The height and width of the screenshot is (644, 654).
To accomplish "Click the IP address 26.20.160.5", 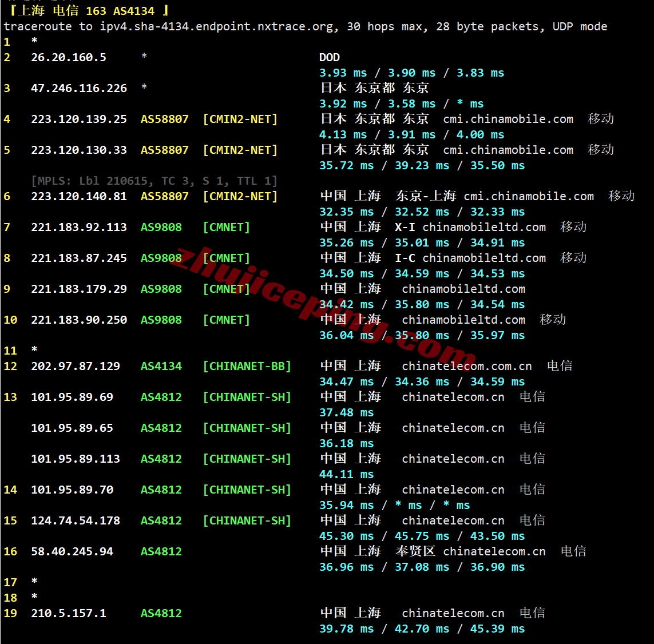I will click(x=69, y=58).
